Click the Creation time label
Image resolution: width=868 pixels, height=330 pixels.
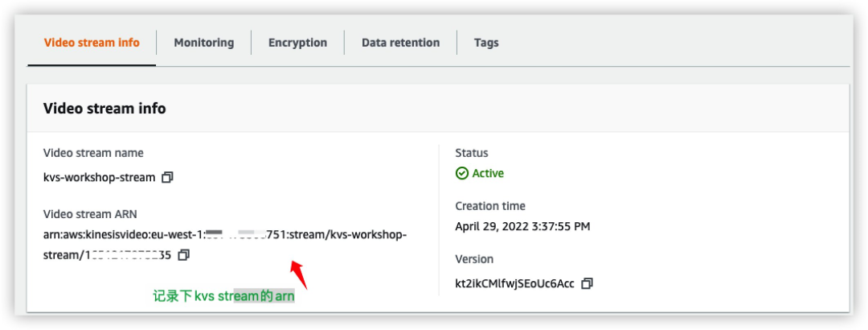[x=490, y=206]
